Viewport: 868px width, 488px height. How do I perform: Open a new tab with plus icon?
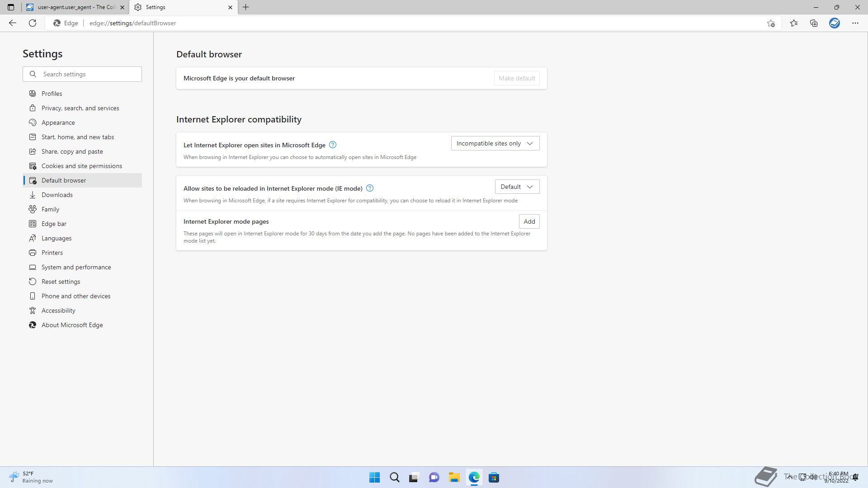[246, 7]
